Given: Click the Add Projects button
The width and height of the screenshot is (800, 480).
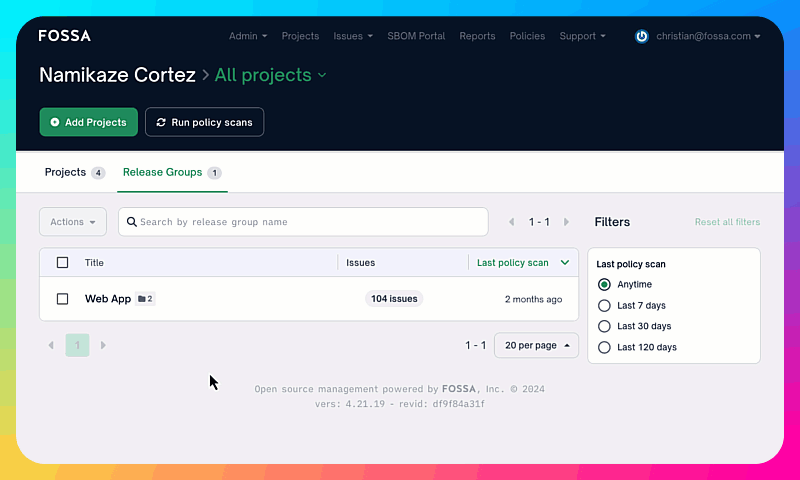Looking at the screenshot, I should coord(88,122).
